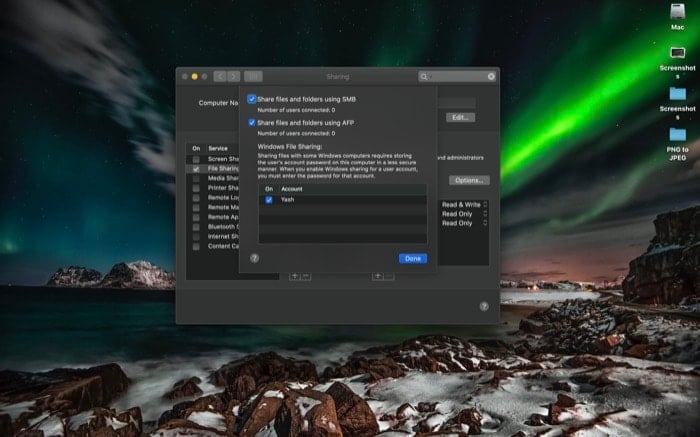Show all preferences grid button

[253, 76]
